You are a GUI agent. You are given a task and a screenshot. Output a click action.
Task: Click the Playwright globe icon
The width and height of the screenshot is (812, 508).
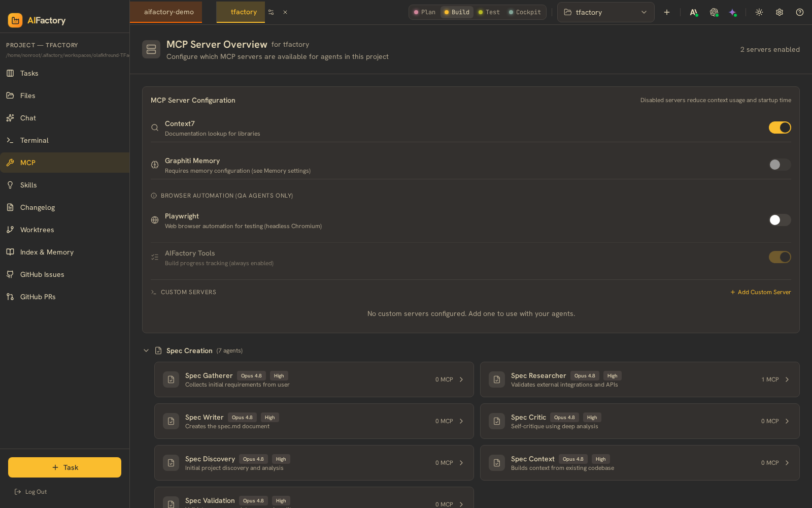(155, 220)
